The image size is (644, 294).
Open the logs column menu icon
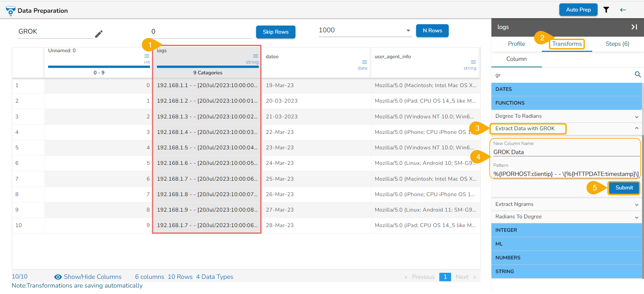point(255,56)
